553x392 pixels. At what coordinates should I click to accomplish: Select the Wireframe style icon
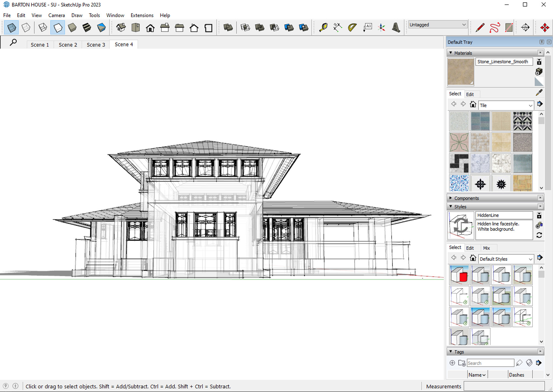pos(43,27)
